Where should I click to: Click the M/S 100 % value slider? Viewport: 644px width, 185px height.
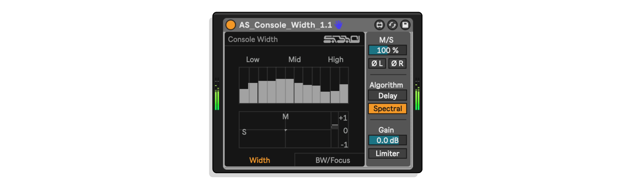click(387, 50)
